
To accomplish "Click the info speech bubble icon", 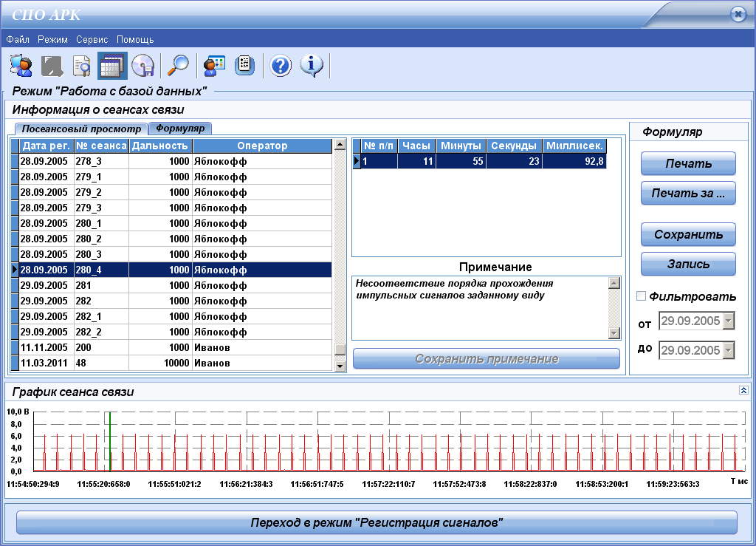I will [312, 66].
